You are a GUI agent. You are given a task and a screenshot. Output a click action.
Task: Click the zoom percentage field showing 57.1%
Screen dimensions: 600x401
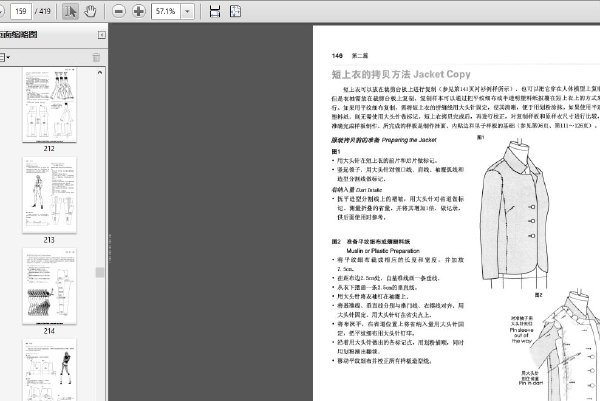coord(166,11)
